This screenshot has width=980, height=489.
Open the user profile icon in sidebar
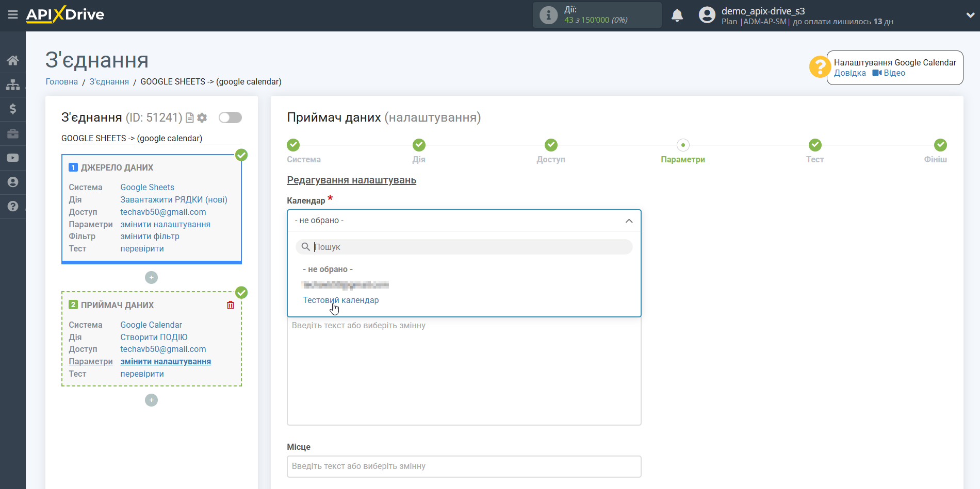pos(13,182)
